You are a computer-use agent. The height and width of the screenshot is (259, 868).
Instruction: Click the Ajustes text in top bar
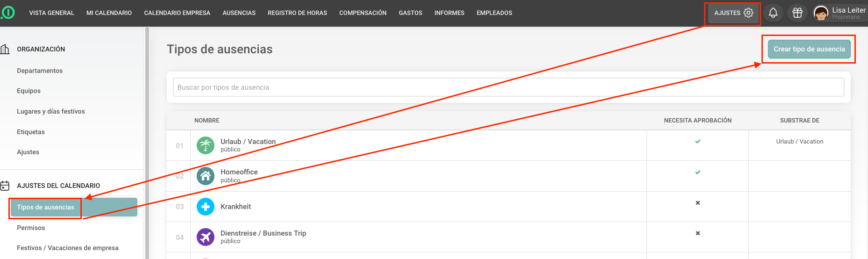727,13
